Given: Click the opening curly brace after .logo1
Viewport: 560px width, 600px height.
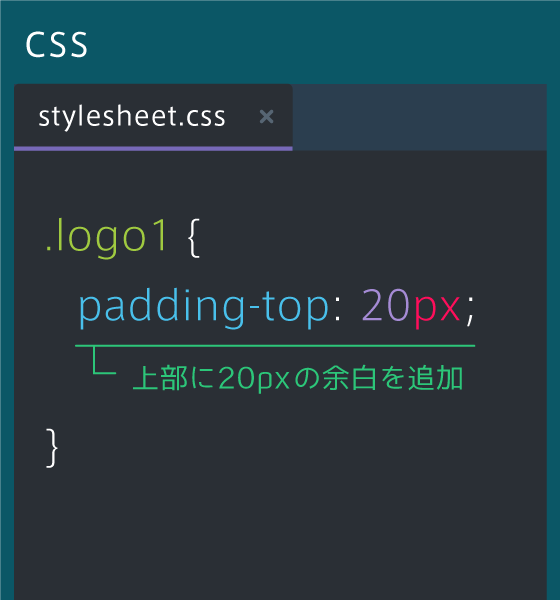Looking at the screenshot, I should pos(194,238).
